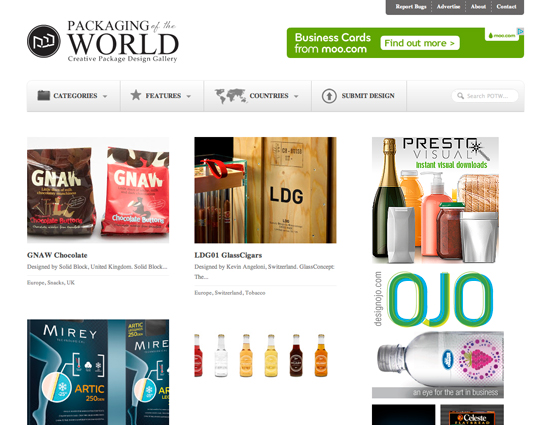This screenshot has height=425, width=535.
Task: Click the 'Instant visual downloads' ad text
Action: [x=451, y=165]
